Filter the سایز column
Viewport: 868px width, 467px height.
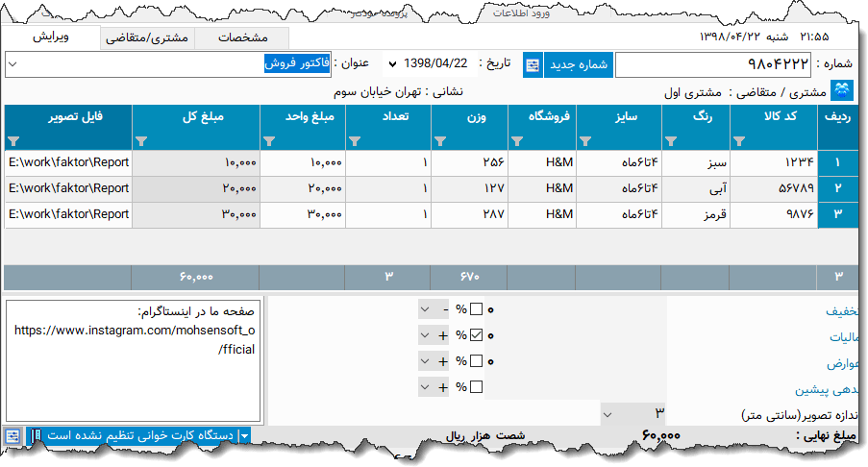click(585, 141)
